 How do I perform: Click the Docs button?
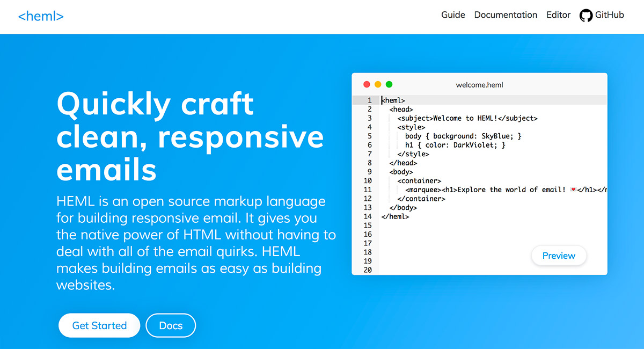point(171,325)
